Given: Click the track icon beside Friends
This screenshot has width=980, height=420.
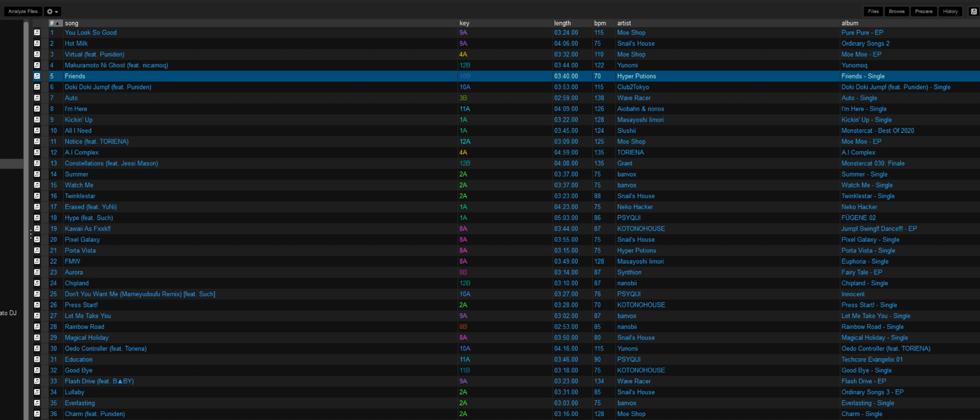Looking at the screenshot, I should (x=37, y=76).
